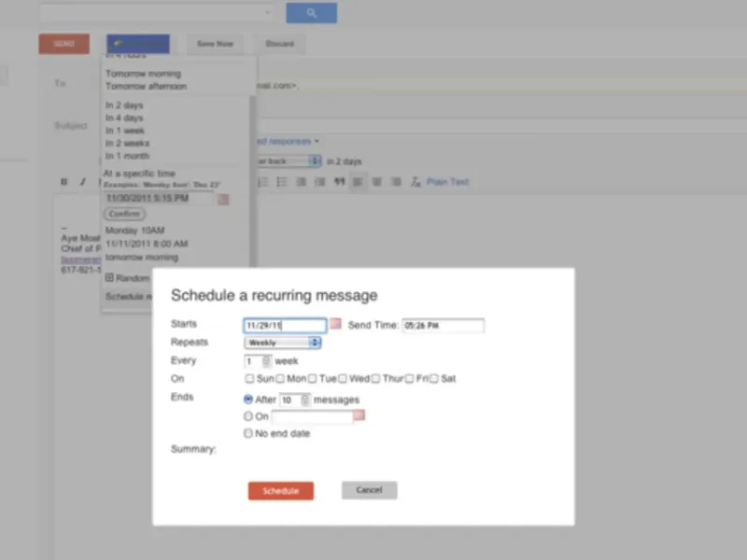Open the canned responses dropdown
Screen dimensions: 747x560
pyautogui.click(x=288, y=141)
